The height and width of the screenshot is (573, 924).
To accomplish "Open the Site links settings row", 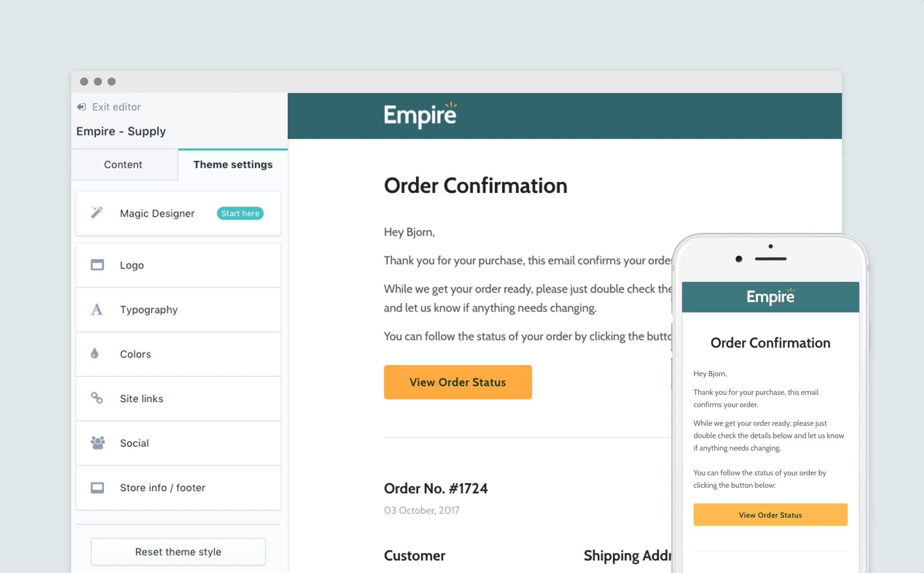I will (x=178, y=398).
